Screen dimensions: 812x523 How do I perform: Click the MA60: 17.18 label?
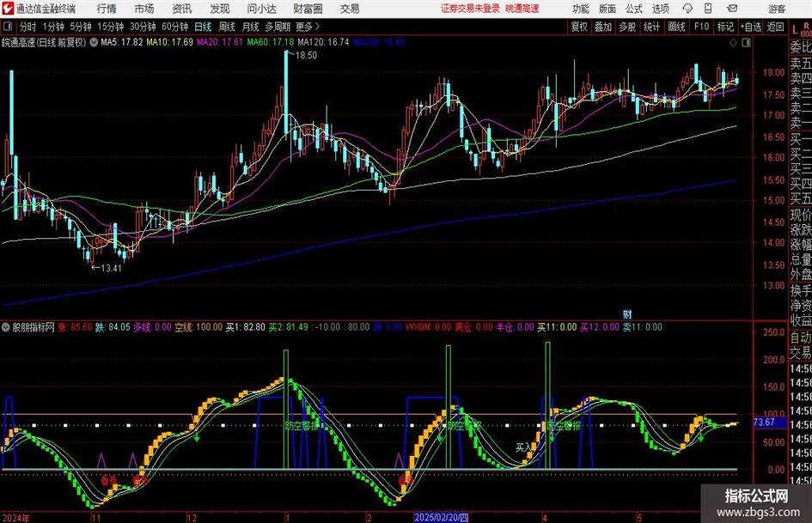pyautogui.click(x=271, y=42)
